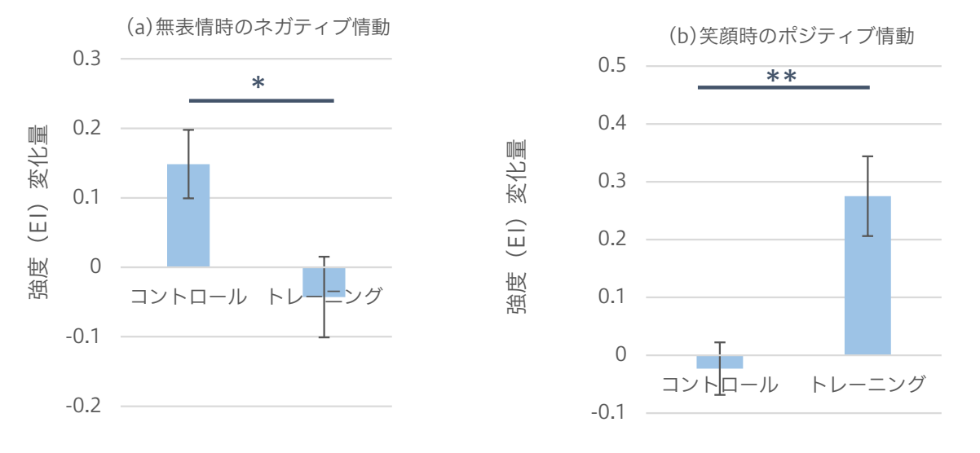Click the error bar on chart (b) トレーニング bar
The height and width of the screenshot is (453, 980).
[x=868, y=196]
